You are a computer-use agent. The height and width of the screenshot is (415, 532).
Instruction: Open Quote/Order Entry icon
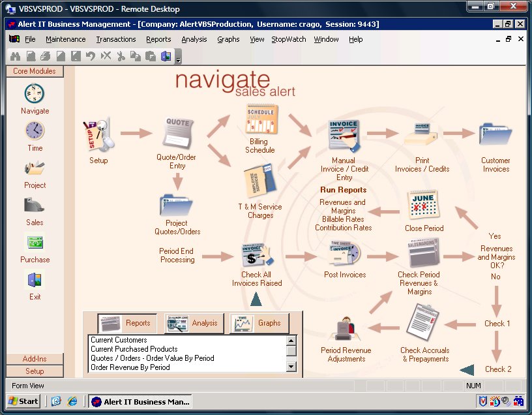(x=178, y=133)
